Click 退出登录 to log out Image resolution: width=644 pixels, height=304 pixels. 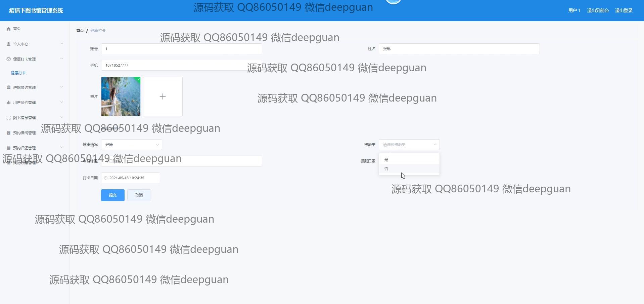[x=624, y=10]
